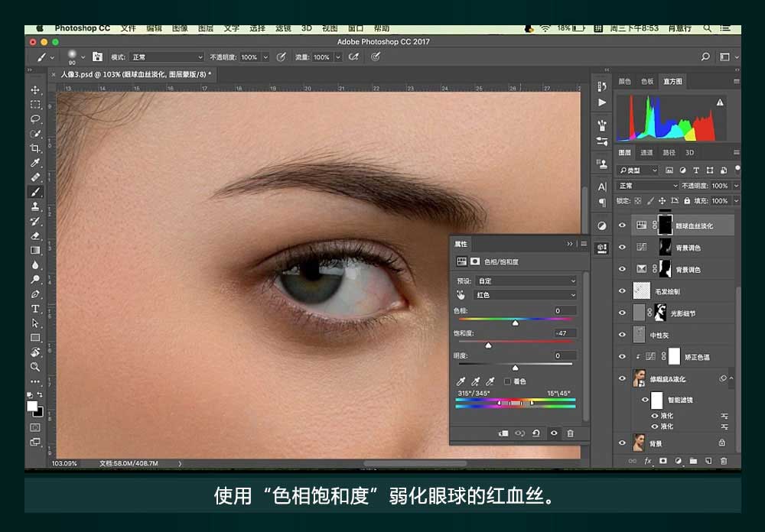This screenshot has height=532, width=765.
Task: Select the 中性灰 layer
Action: point(660,335)
